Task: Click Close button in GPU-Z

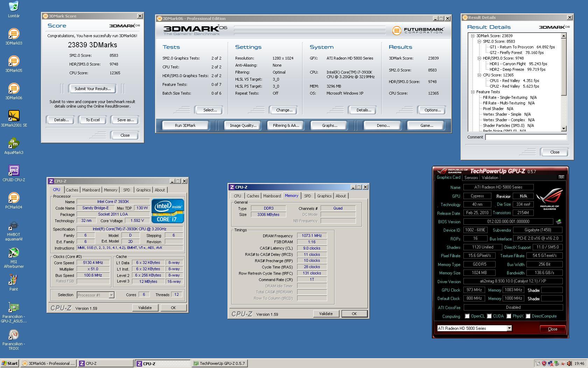Action: click(552, 329)
